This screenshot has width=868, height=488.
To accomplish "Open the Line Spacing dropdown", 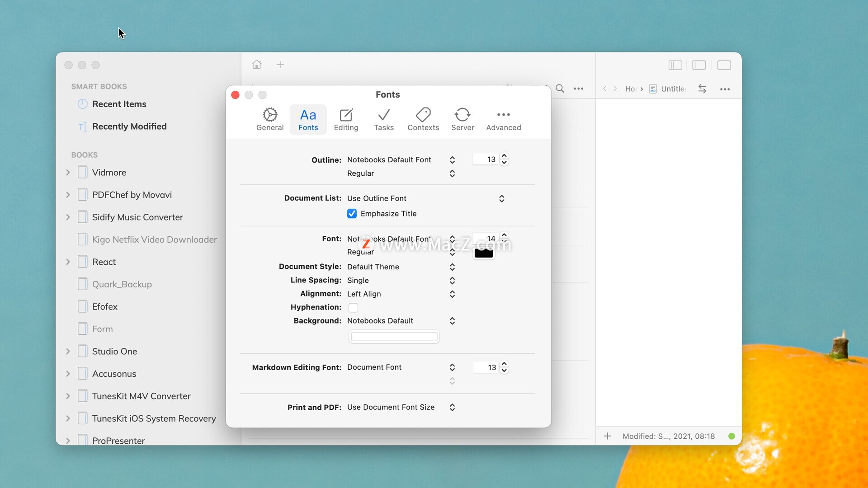I will pyautogui.click(x=401, y=281).
